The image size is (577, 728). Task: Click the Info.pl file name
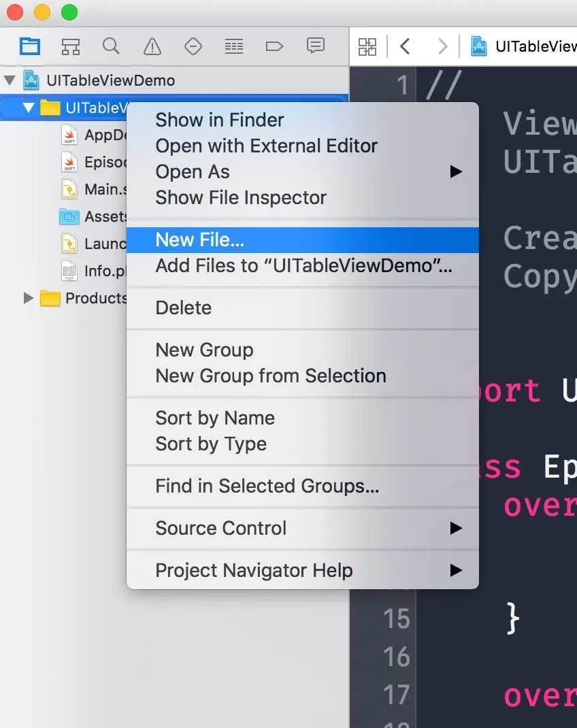105,271
